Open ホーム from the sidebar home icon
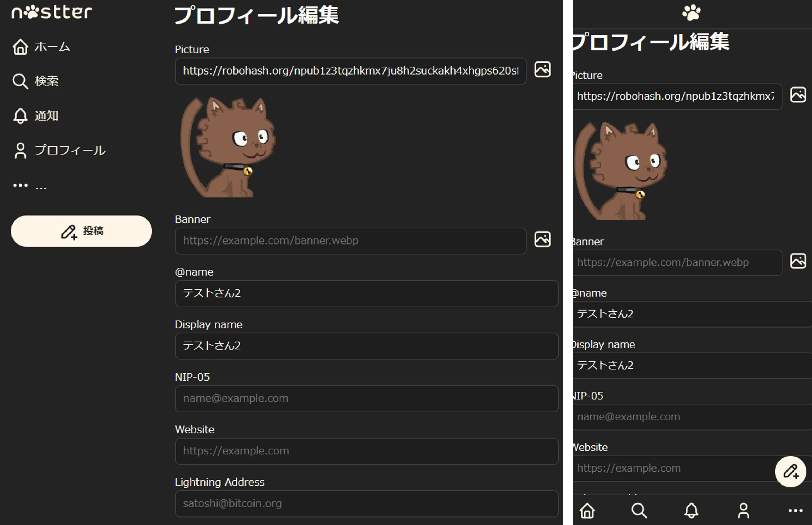The image size is (812, 525). point(20,47)
